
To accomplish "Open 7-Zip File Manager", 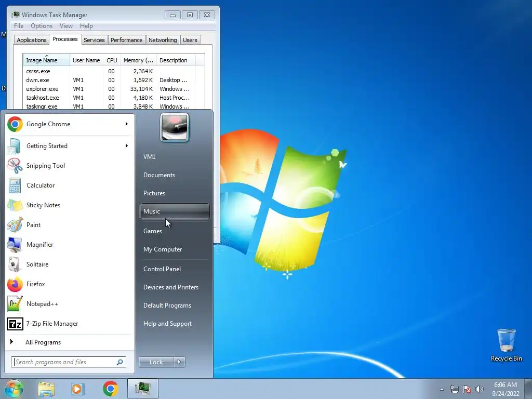I will [x=70, y=324].
